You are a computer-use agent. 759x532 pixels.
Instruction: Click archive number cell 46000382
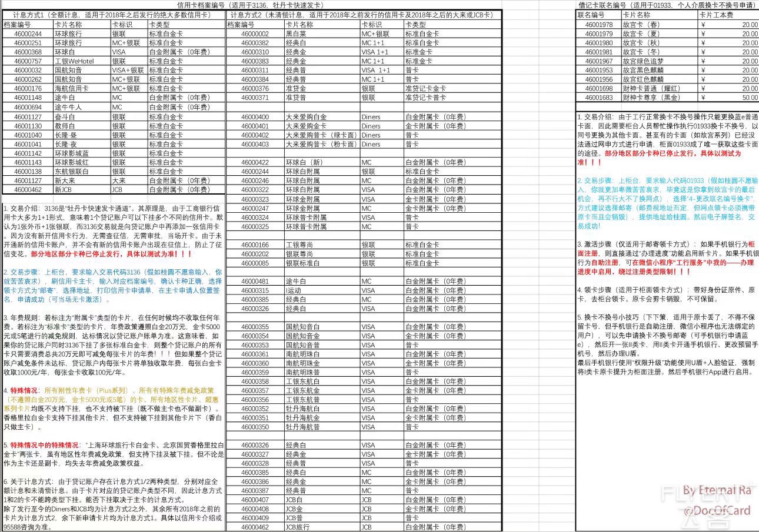tap(255, 43)
